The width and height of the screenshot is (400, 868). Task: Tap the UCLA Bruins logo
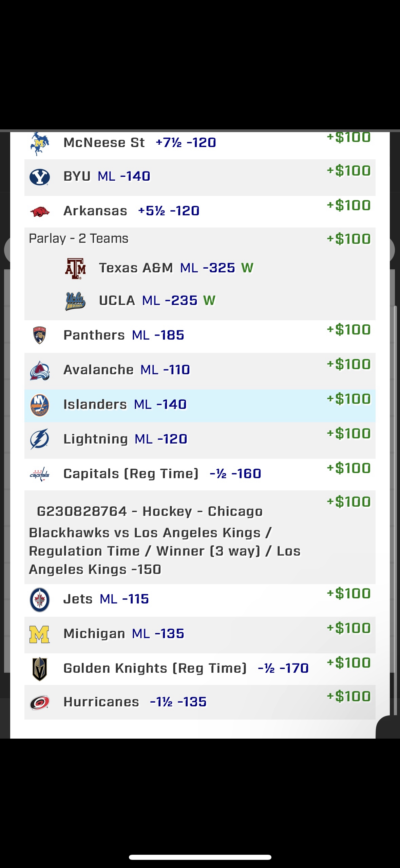point(75,301)
